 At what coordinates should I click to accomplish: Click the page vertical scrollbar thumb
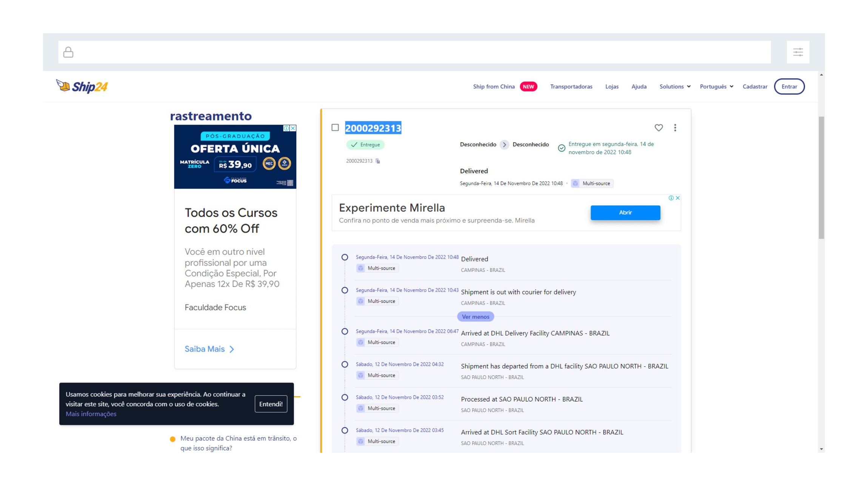(821, 177)
